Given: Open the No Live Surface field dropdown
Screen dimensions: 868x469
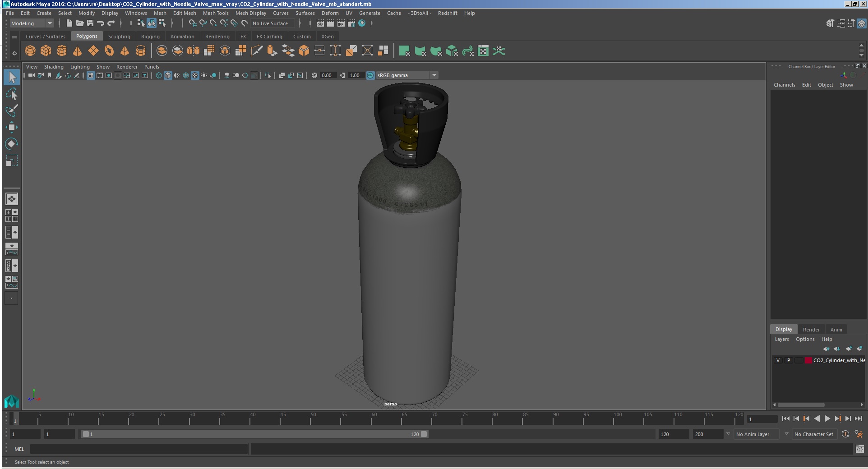Looking at the screenshot, I should pos(273,23).
